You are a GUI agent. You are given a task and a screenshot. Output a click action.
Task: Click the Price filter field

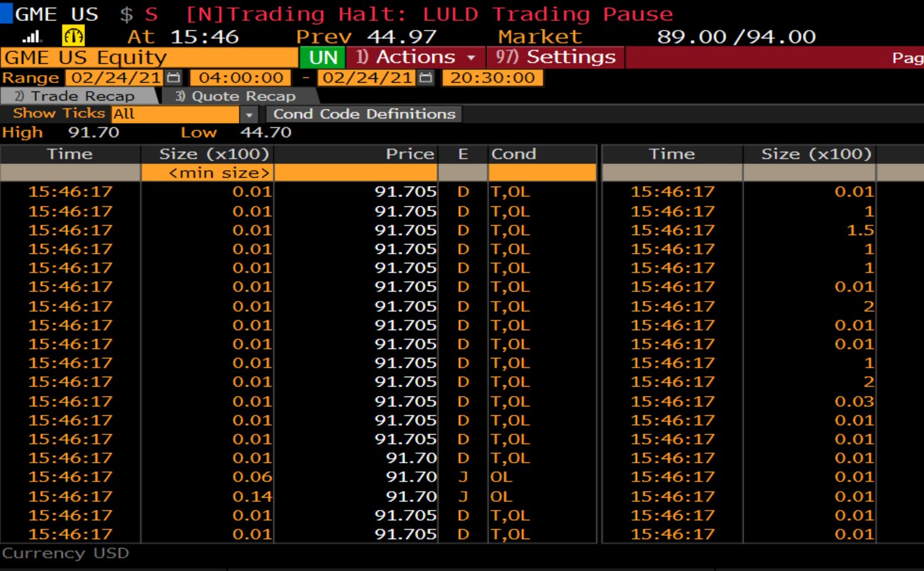pyautogui.click(x=356, y=173)
